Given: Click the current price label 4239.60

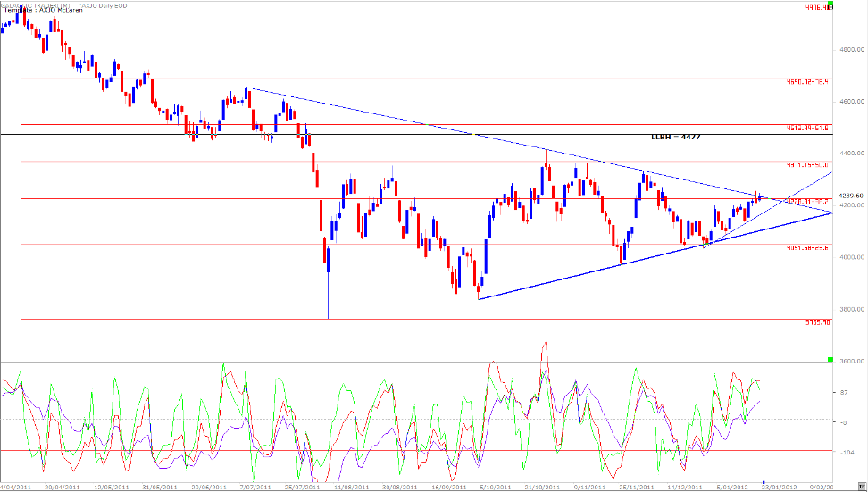Looking at the screenshot, I should tap(851, 196).
